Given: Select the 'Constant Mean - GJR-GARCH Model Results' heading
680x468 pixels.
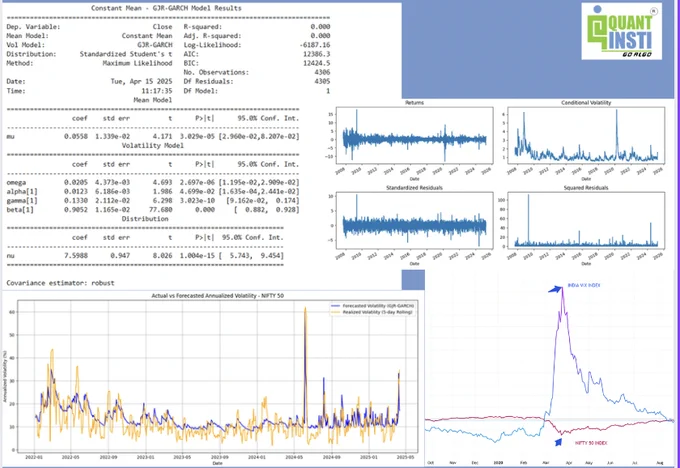Looking at the screenshot, I should point(166,8).
